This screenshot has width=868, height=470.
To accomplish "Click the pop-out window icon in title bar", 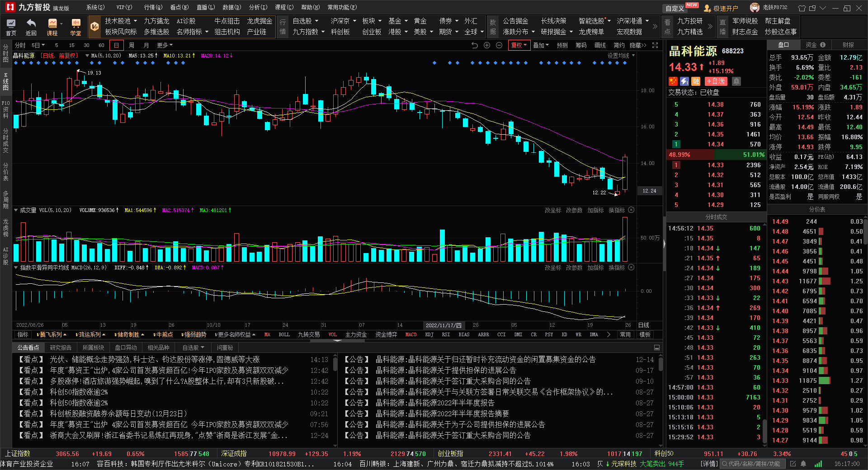I will [x=812, y=8].
